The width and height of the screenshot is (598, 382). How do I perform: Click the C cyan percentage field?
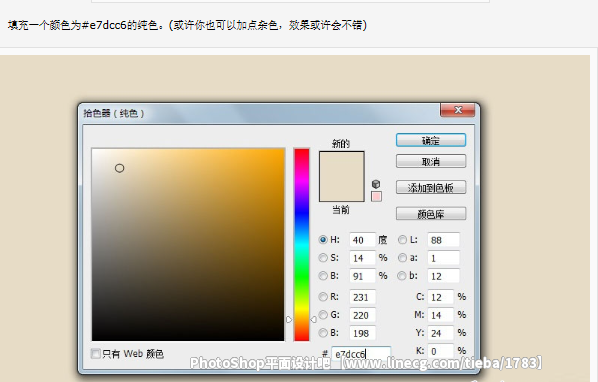(440, 297)
